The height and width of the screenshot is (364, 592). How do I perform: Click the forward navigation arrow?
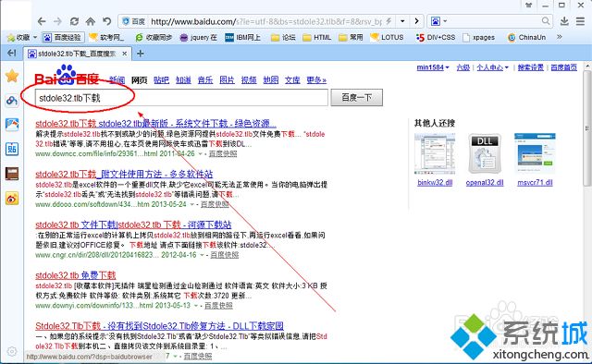point(57,21)
